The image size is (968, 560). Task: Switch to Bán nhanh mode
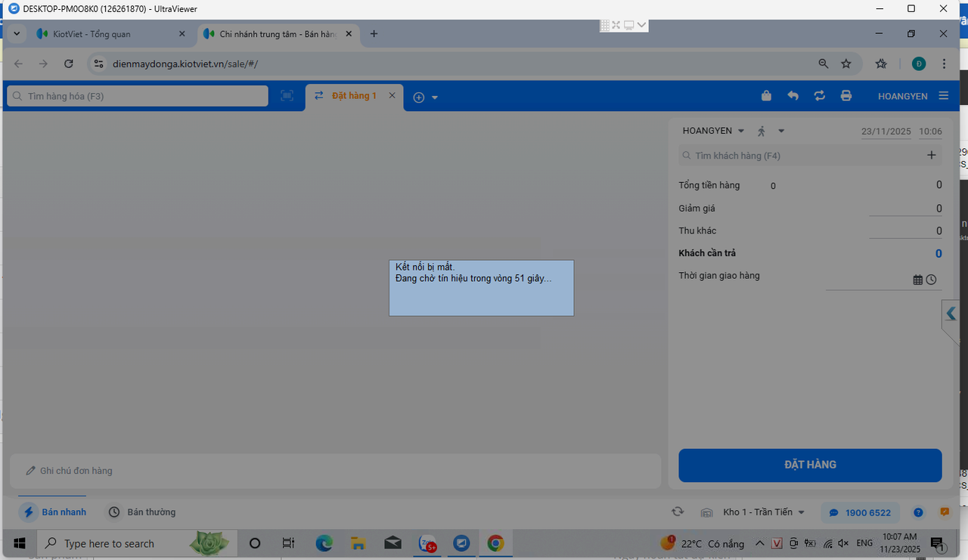point(54,512)
